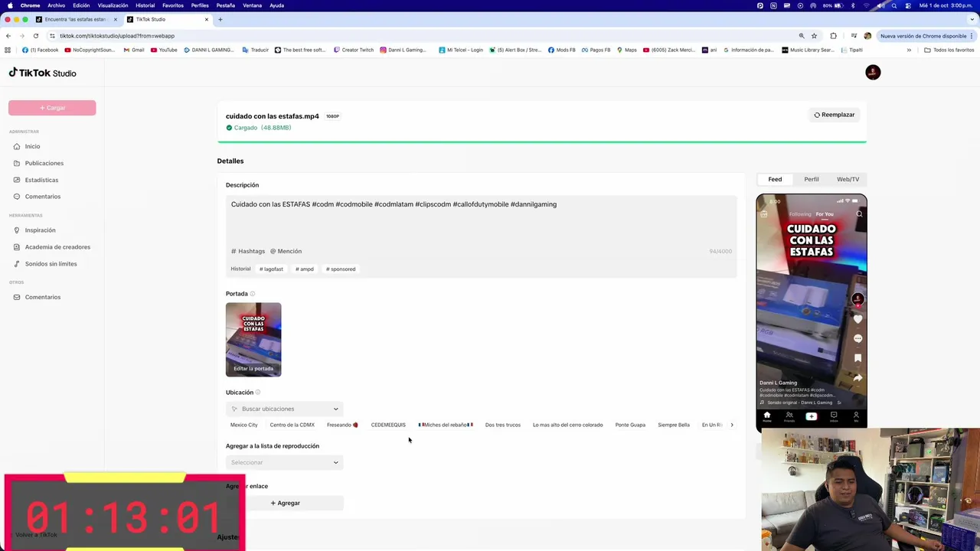The image size is (980, 551).
Task: Switch to the TikTok Studio browser tab
Action: tap(167, 19)
